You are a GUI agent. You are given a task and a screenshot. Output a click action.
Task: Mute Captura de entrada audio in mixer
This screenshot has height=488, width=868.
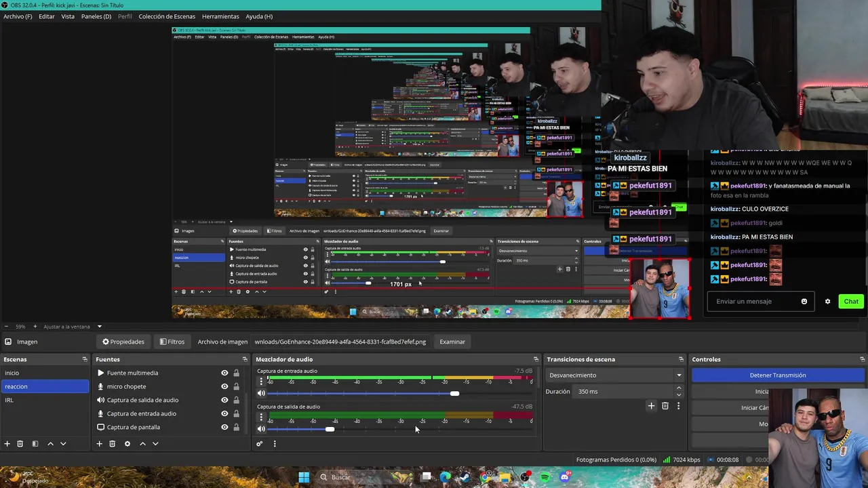tap(261, 393)
